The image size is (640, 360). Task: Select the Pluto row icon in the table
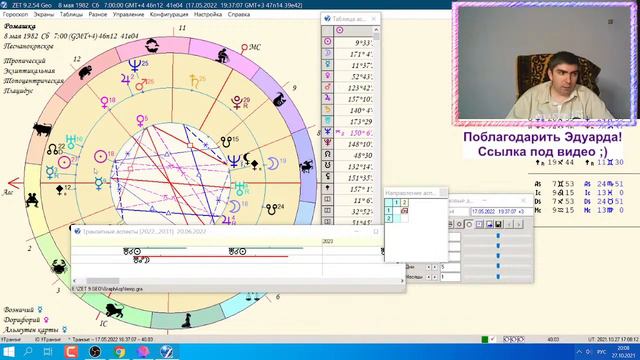pos(327,142)
